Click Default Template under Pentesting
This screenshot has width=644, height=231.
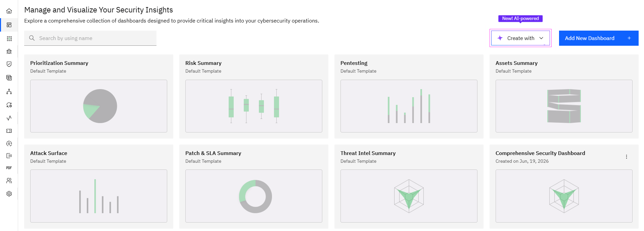coord(358,71)
